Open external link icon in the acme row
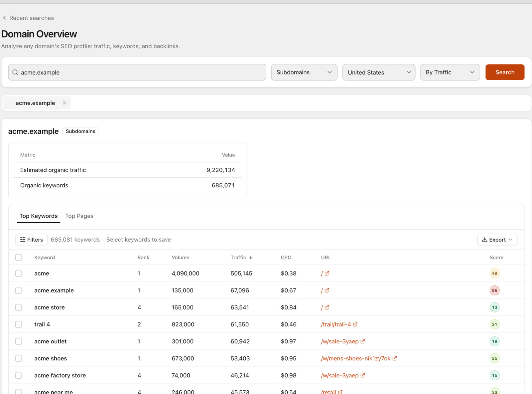 point(327,273)
